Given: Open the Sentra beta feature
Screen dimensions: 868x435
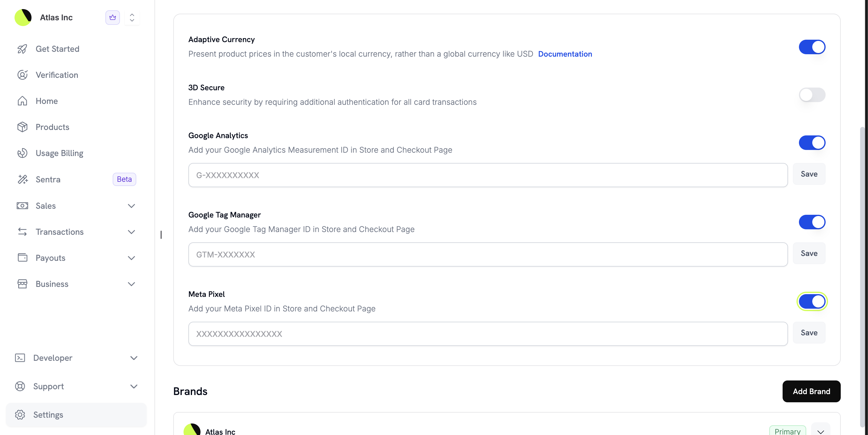Looking at the screenshot, I should (48, 179).
